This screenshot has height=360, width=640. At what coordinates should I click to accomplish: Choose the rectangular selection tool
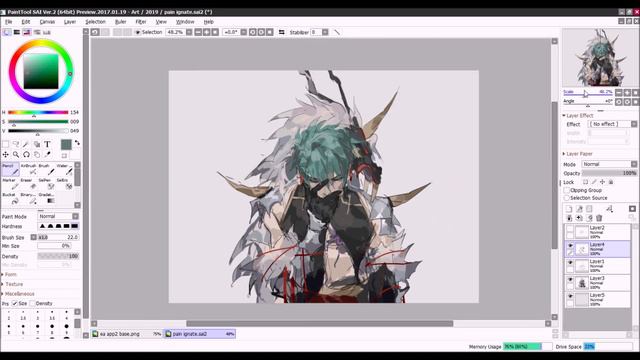point(5,144)
